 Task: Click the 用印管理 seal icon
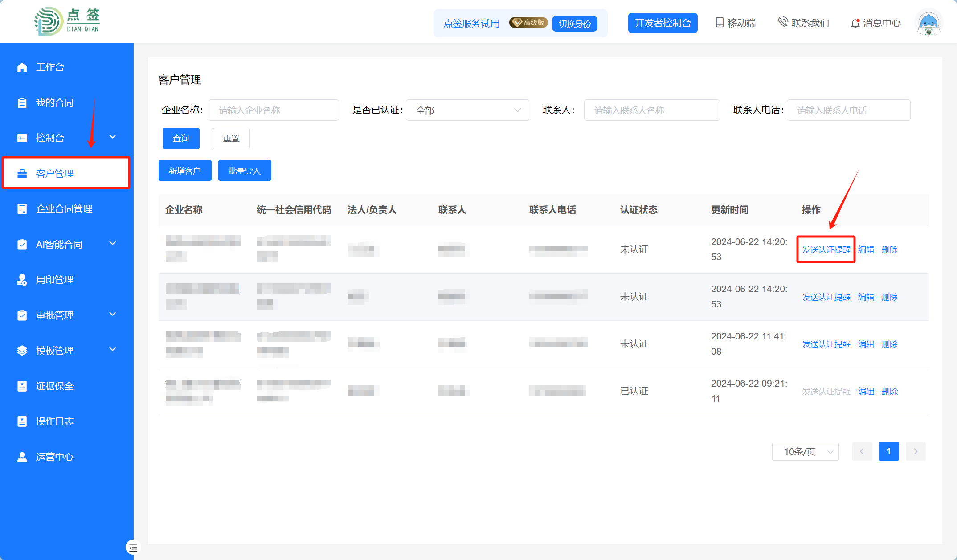[x=22, y=280]
